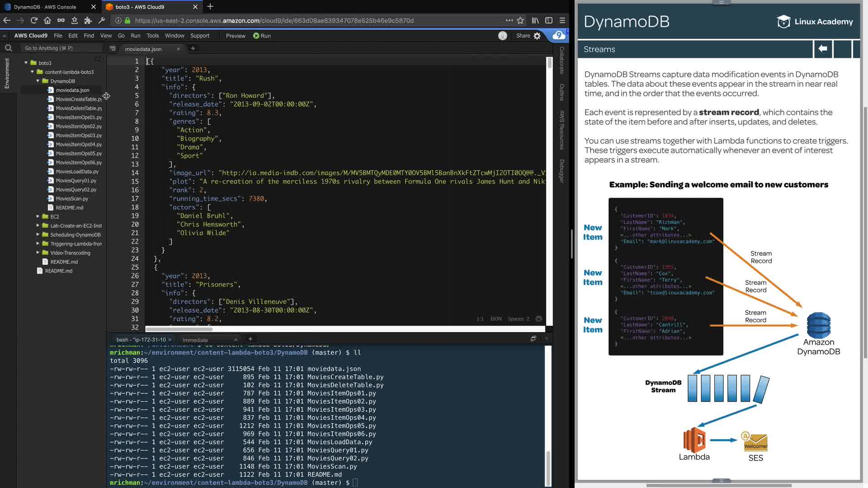Open the Go to Anything search icon
This screenshot has height=488, width=868.
coord(8,48)
